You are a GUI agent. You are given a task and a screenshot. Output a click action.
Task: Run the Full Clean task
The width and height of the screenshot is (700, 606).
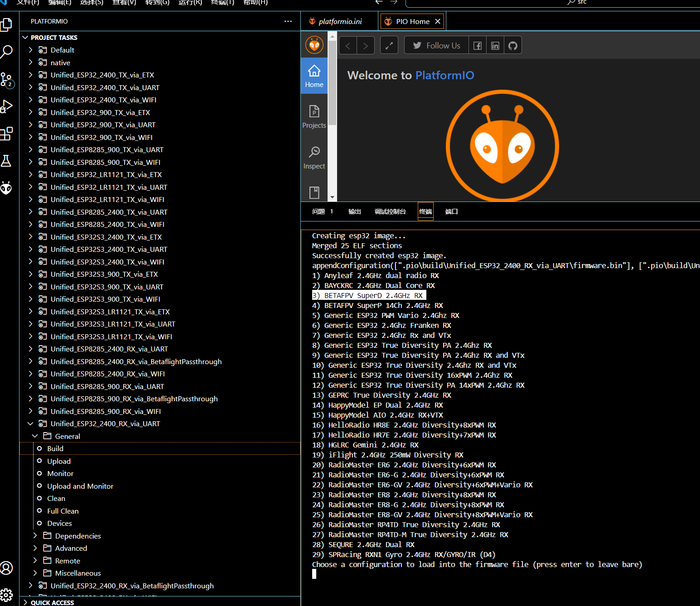point(160,511)
